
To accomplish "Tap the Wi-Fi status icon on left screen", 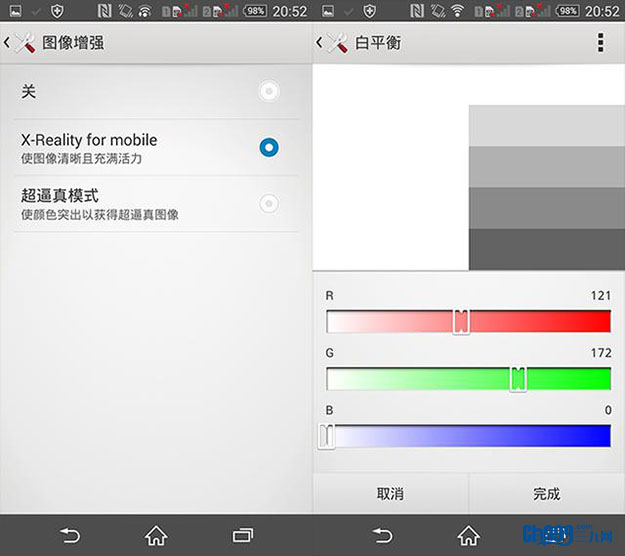I will coord(145,11).
